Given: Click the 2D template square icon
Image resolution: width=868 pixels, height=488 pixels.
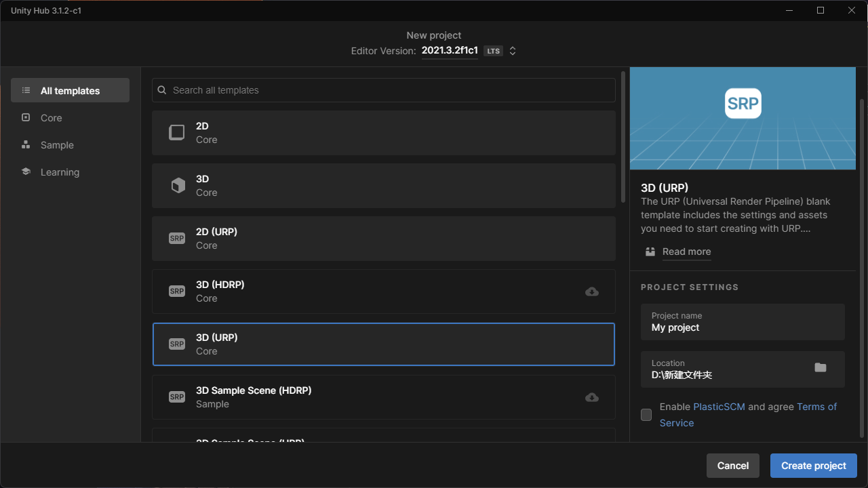Looking at the screenshot, I should click(176, 132).
